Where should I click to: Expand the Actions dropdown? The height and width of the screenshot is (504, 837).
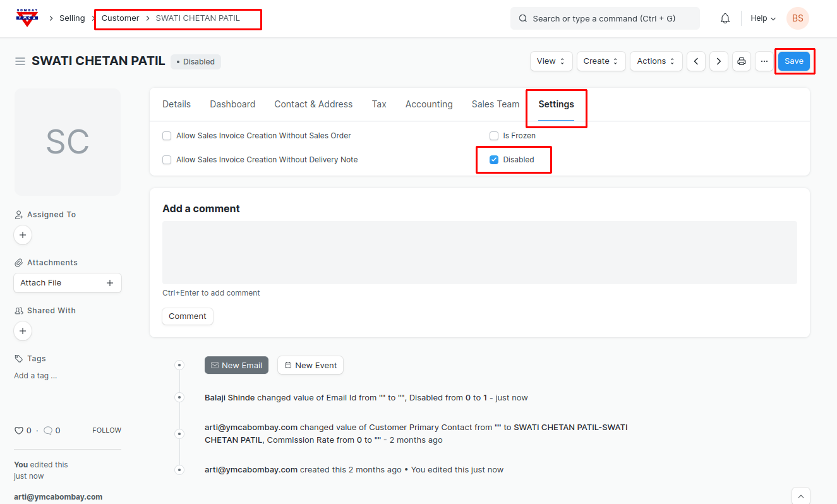656,61
